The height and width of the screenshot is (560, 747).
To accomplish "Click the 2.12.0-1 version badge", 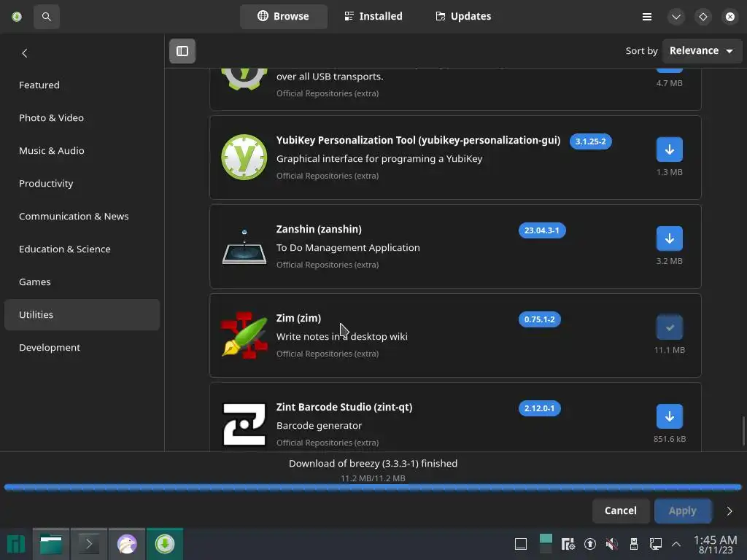I will [x=539, y=408].
